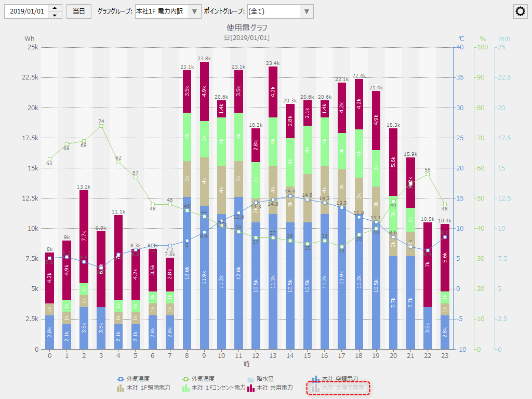The height and width of the screenshot is (399, 532).
Task: Click the 12.6k blue segment at hour 8
Action: (187, 273)
